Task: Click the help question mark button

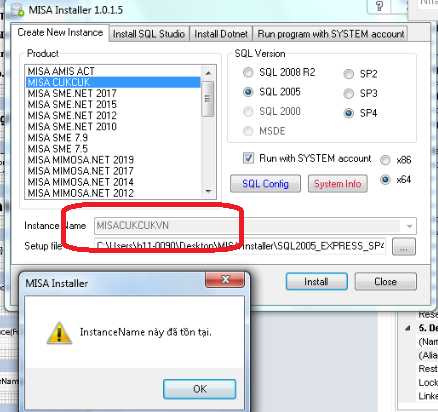Action: [379, 6]
